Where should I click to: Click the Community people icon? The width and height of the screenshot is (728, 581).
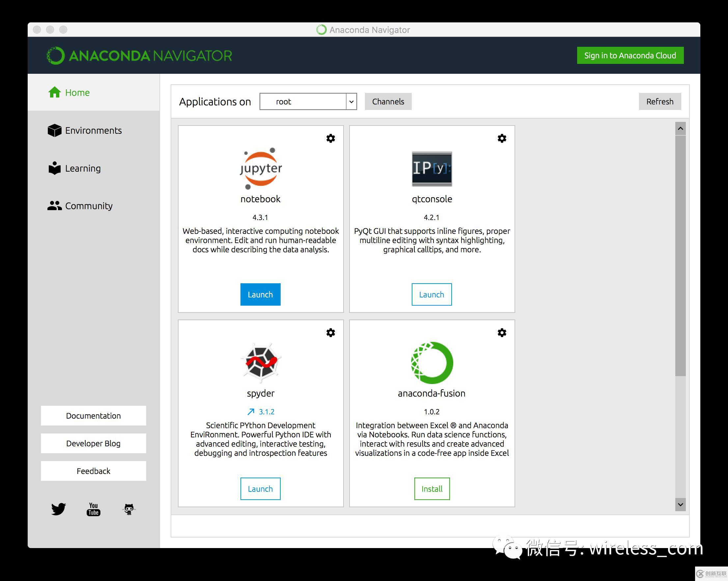tap(54, 206)
